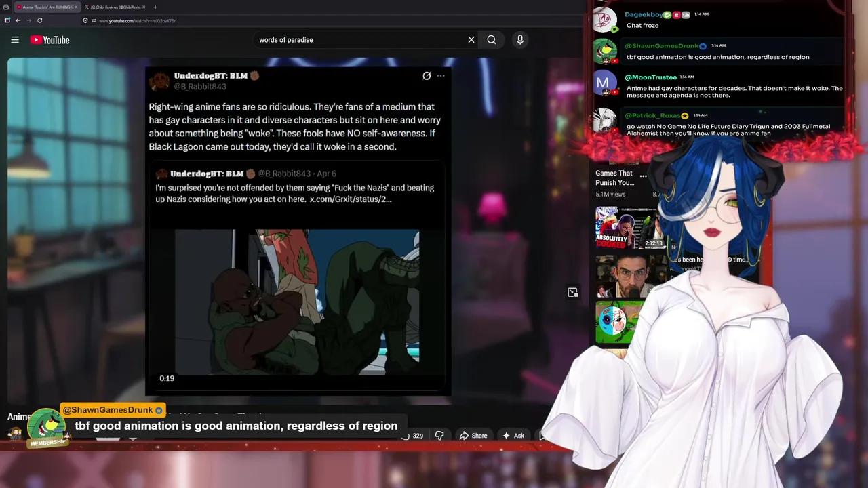Open the site permissions icon in address bar
Viewport: 868px width, 488px height.
coord(94,20)
